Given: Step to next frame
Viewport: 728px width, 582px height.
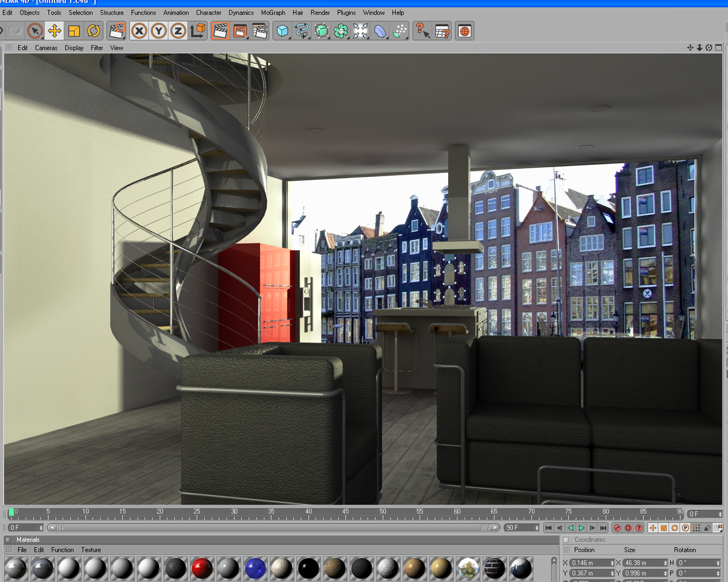Looking at the screenshot, I should pos(592,528).
